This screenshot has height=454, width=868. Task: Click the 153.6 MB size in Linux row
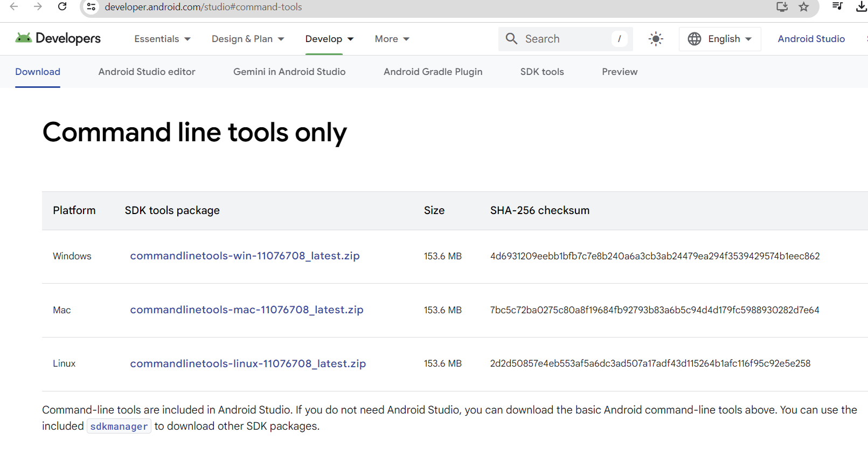pos(443,363)
